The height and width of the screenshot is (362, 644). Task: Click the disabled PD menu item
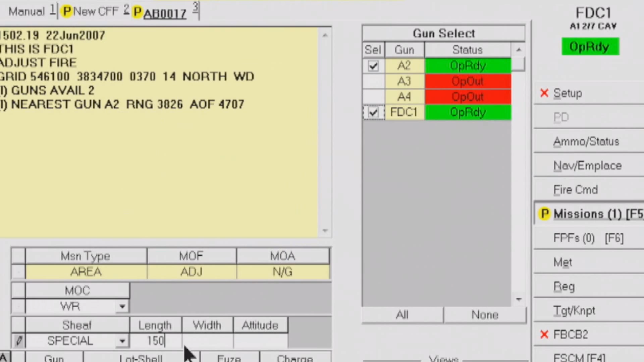coord(589,117)
